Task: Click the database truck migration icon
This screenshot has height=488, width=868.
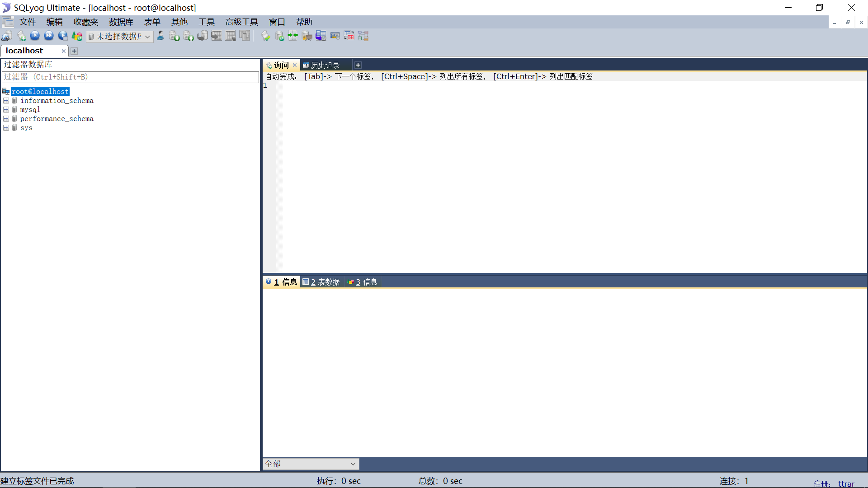Action: [307, 36]
